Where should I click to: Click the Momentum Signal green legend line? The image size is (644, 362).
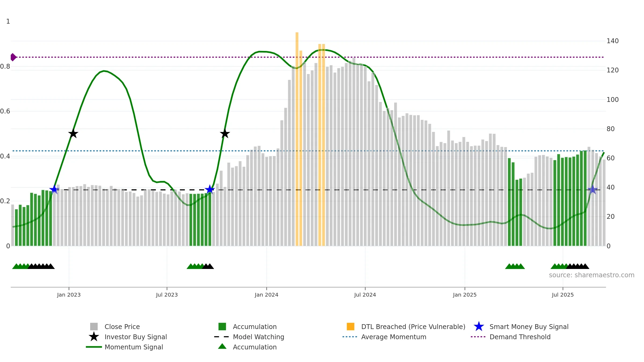pyautogui.click(x=94, y=347)
